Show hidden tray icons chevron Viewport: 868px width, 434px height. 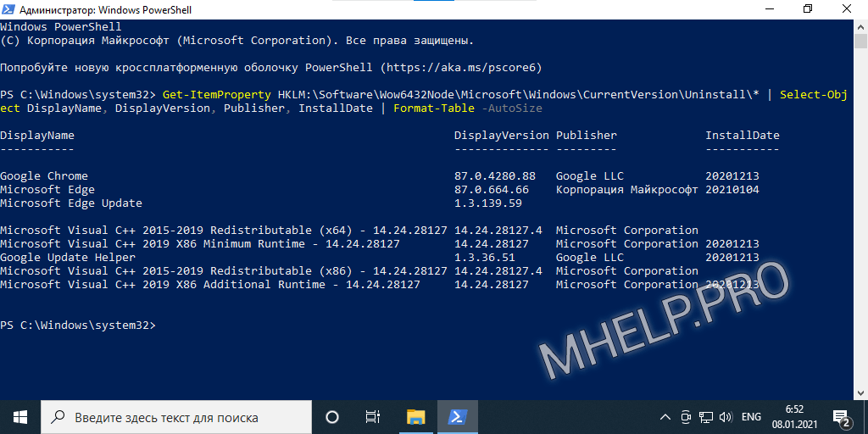666,417
